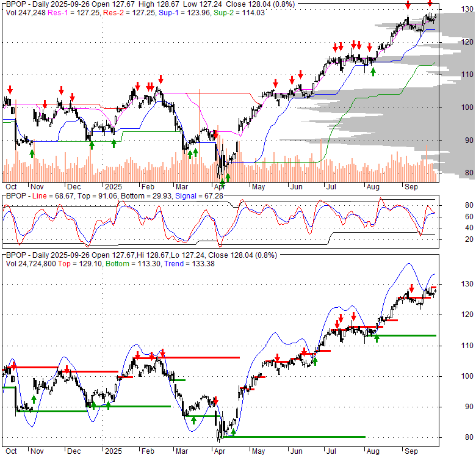Click the 'Dec' month label under the bottom chart
The width and height of the screenshot is (476, 455).
coord(74,451)
